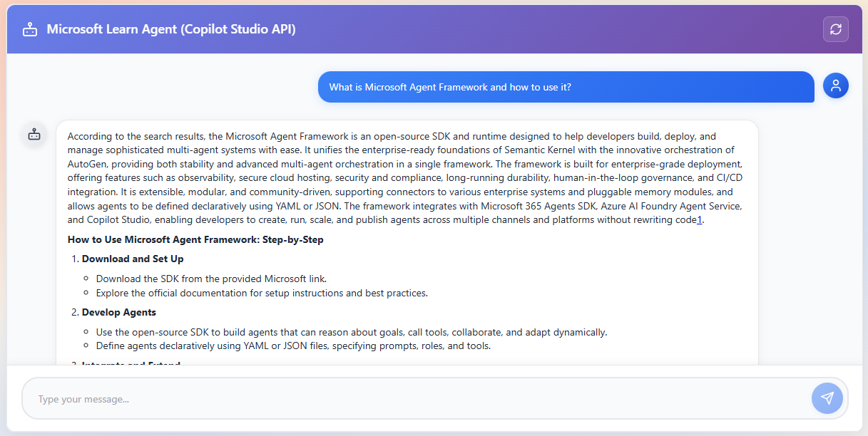Click the bot avatar next to the response
Image resolution: width=868 pixels, height=436 pixels.
34,135
